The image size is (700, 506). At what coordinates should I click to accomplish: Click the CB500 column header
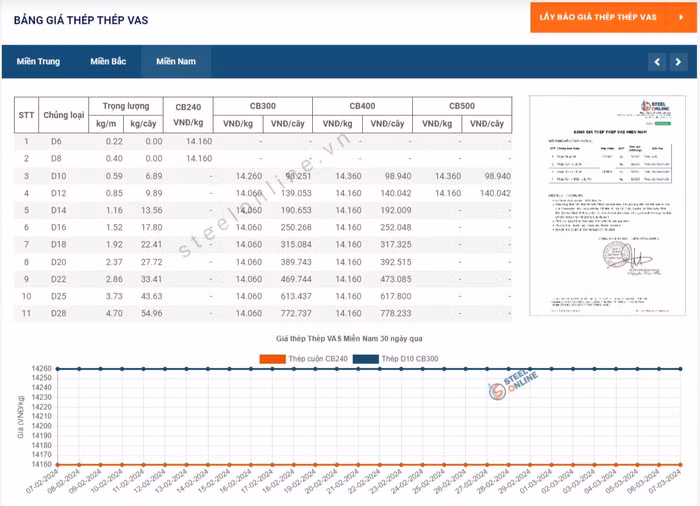[461, 105]
